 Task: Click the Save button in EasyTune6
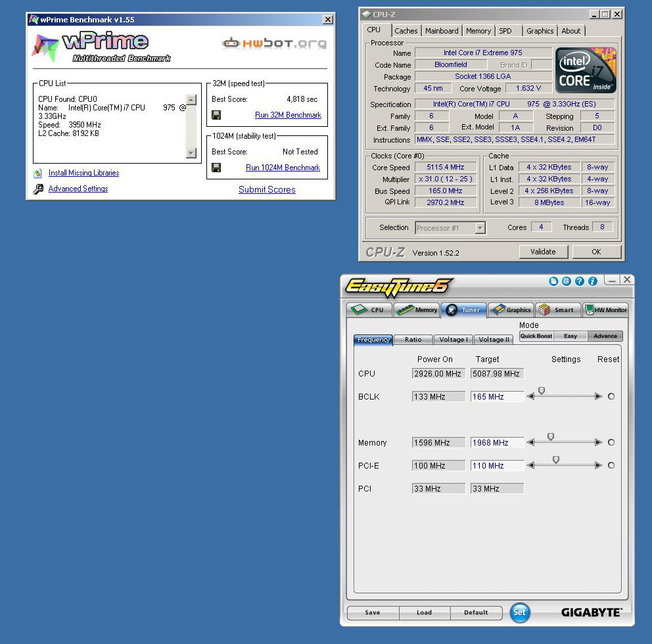click(373, 612)
